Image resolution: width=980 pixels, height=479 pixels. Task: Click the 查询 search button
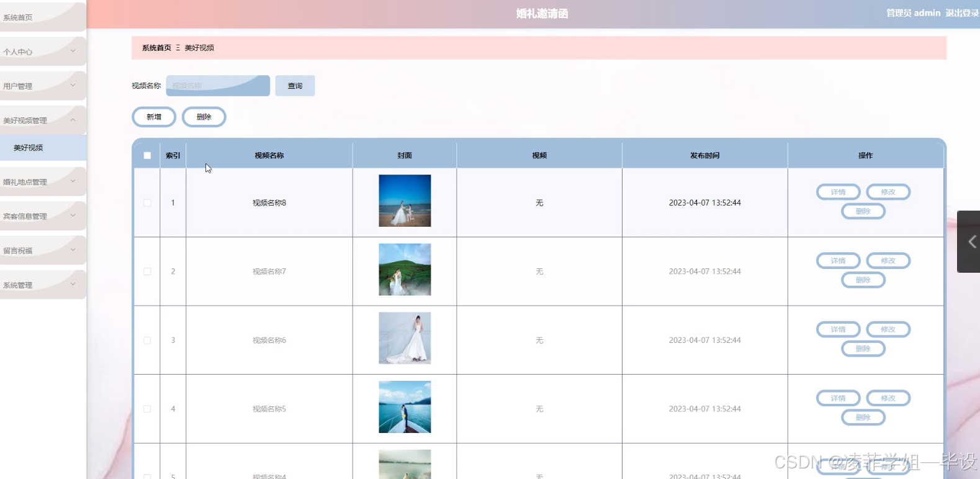point(295,86)
